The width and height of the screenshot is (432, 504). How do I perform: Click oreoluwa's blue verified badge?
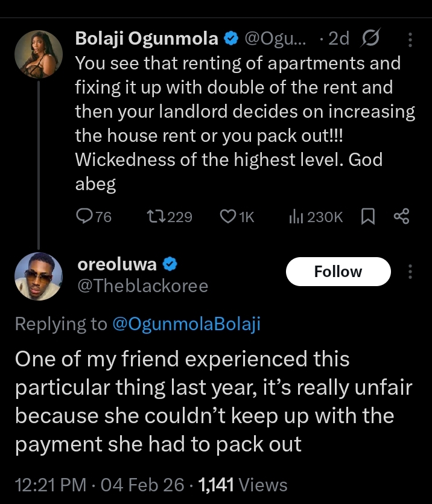(170, 264)
